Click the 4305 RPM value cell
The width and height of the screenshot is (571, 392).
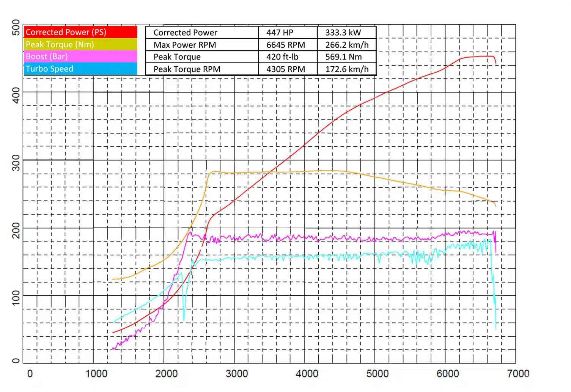click(x=286, y=69)
